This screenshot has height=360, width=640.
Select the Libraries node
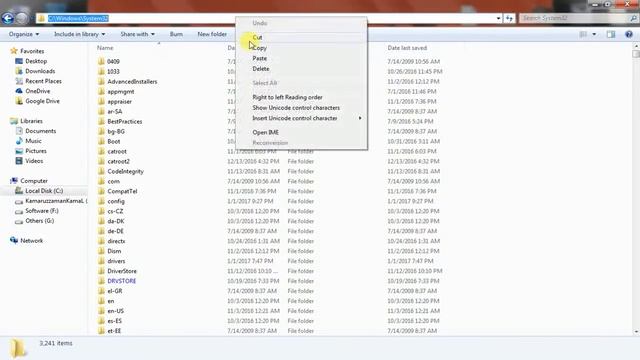tap(31, 121)
